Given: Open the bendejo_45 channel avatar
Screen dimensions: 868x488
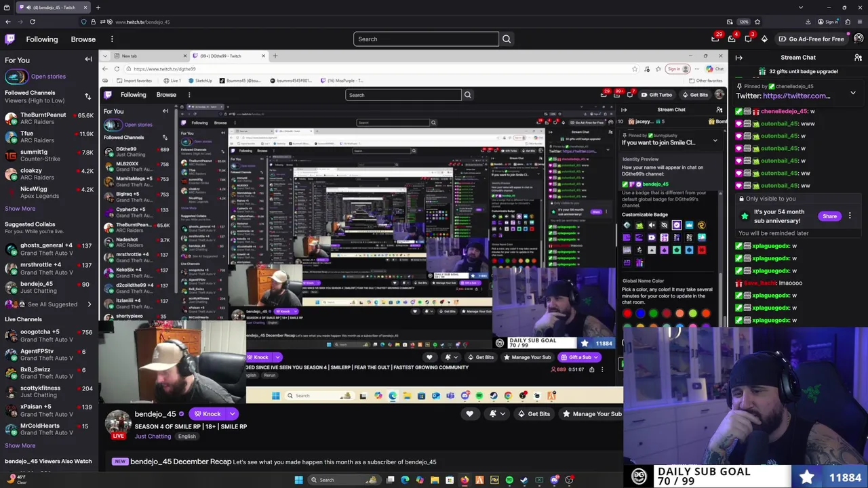Looking at the screenshot, I should click(x=118, y=422).
